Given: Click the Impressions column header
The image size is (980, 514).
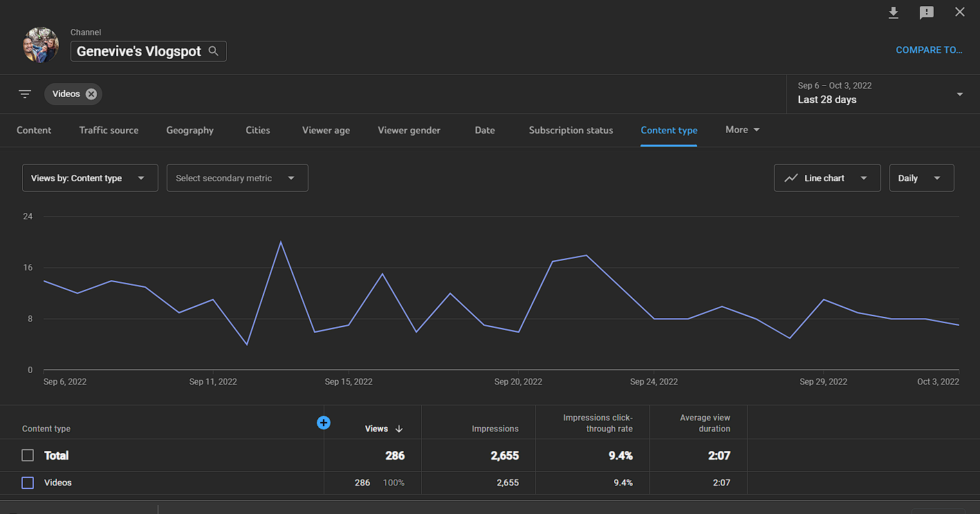Looking at the screenshot, I should [494, 429].
